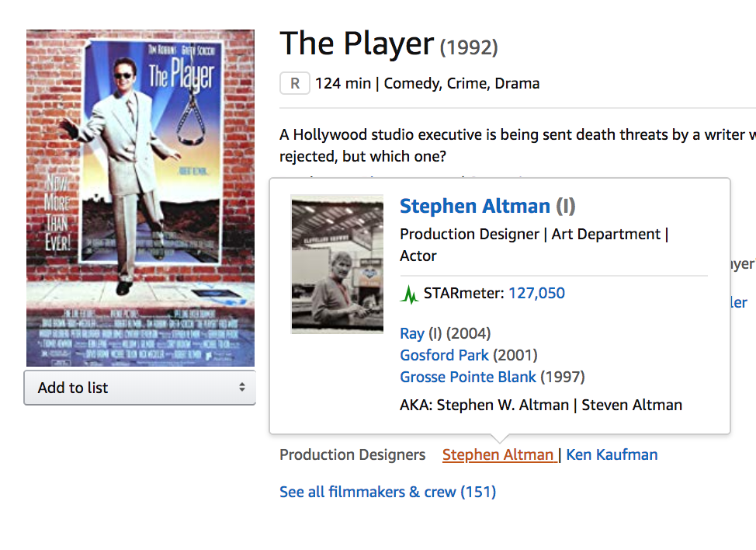Click the Production Designer role text in popup
The image size is (756, 550).
tap(470, 234)
